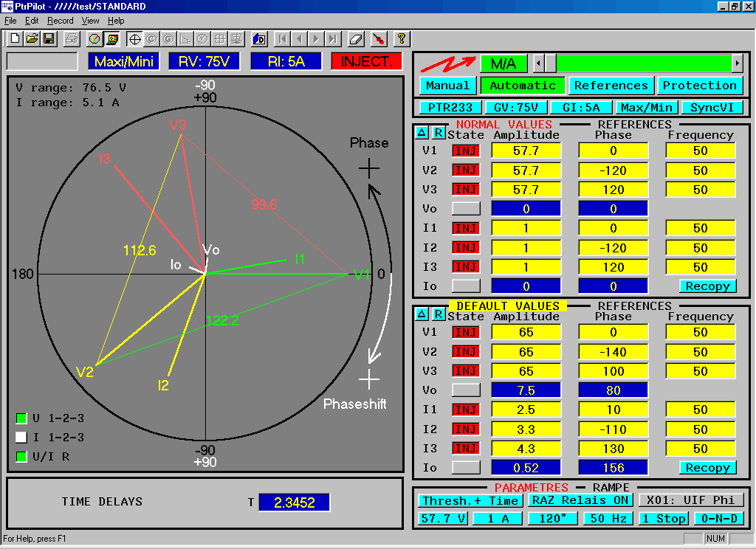756x549 pixels.
Task: Open the Help menu
Action: click(x=116, y=21)
